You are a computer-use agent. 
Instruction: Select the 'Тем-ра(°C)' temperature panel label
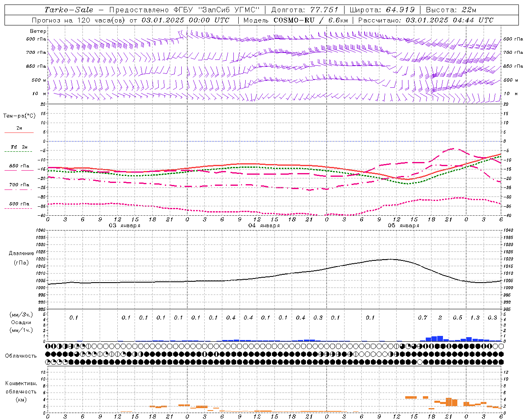(x=19, y=116)
